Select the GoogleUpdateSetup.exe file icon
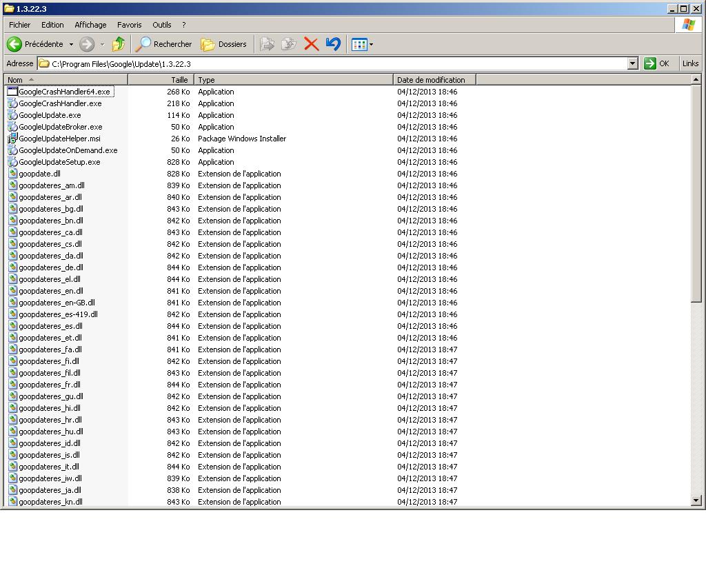The height and width of the screenshot is (588, 706). click(x=12, y=161)
